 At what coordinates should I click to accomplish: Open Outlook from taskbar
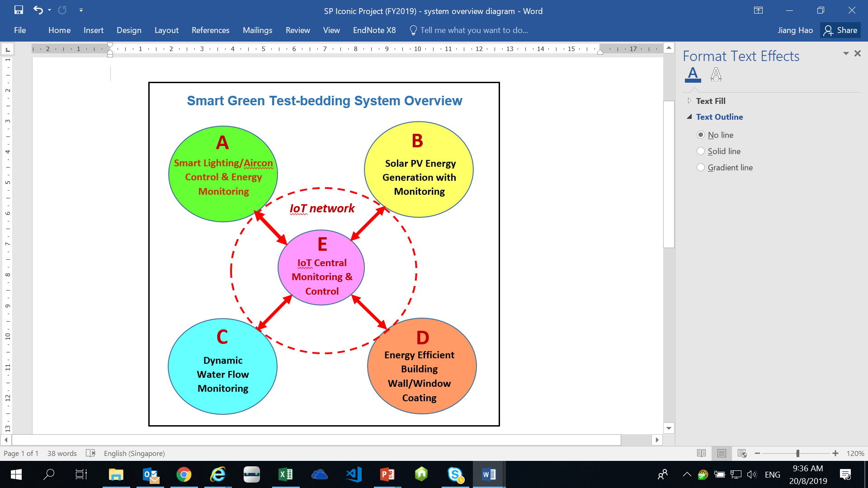[x=150, y=474]
